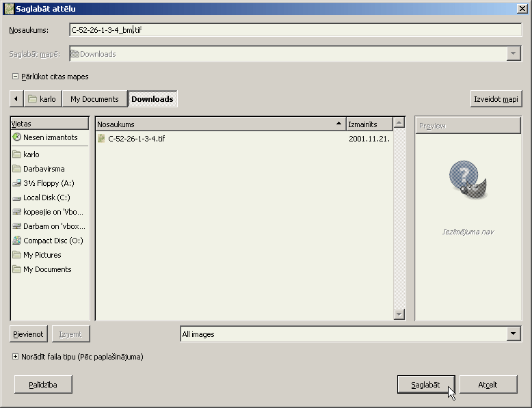Click the Preview panel header button
The width and height of the screenshot is (532, 408).
tap(468, 126)
